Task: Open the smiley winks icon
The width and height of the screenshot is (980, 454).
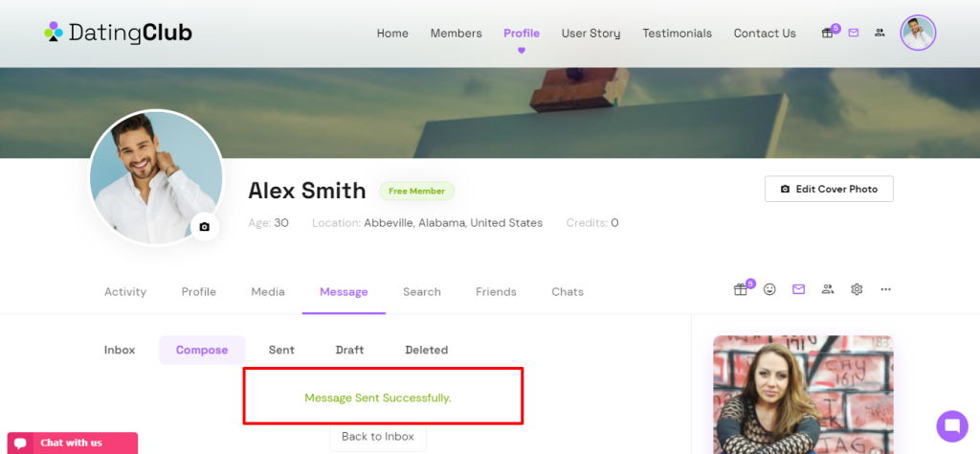Action: point(769,289)
